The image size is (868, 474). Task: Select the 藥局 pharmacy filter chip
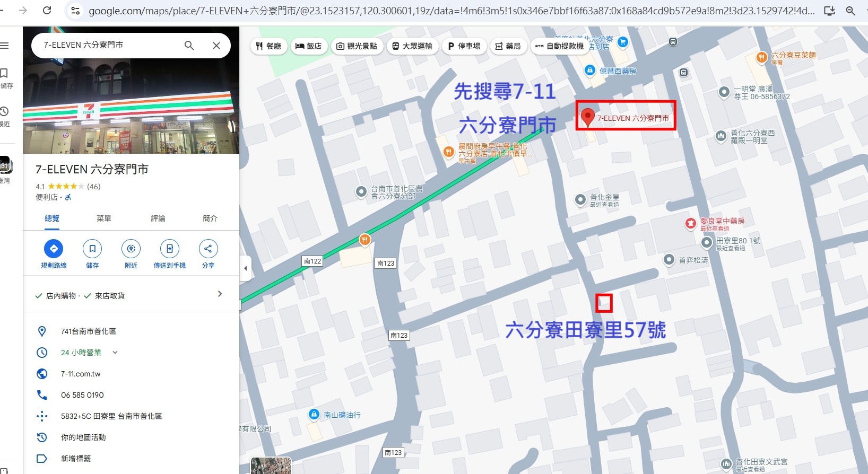point(508,46)
